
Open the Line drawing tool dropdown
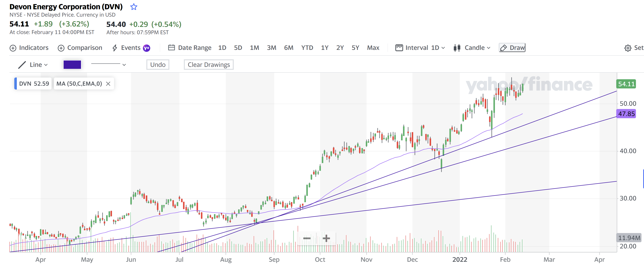coord(33,65)
